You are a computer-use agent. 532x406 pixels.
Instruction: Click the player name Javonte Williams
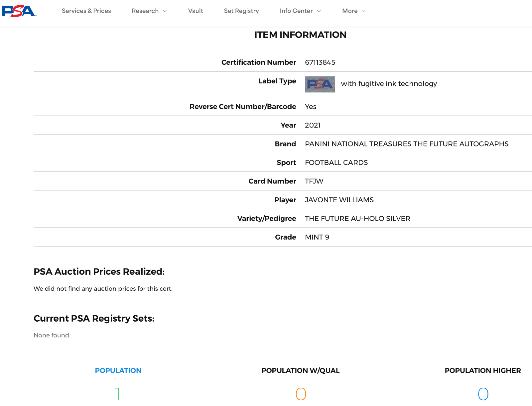[x=339, y=200]
